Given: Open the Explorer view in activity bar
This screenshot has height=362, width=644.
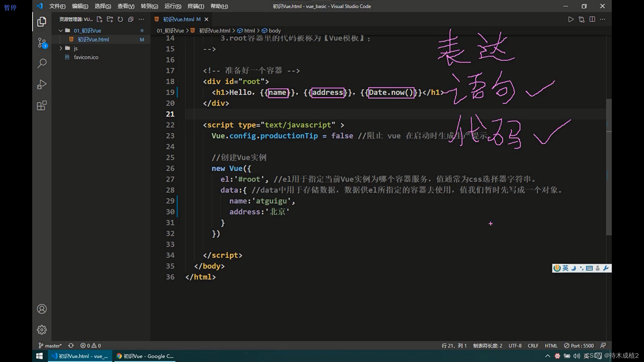Looking at the screenshot, I should click(x=42, y=22).
